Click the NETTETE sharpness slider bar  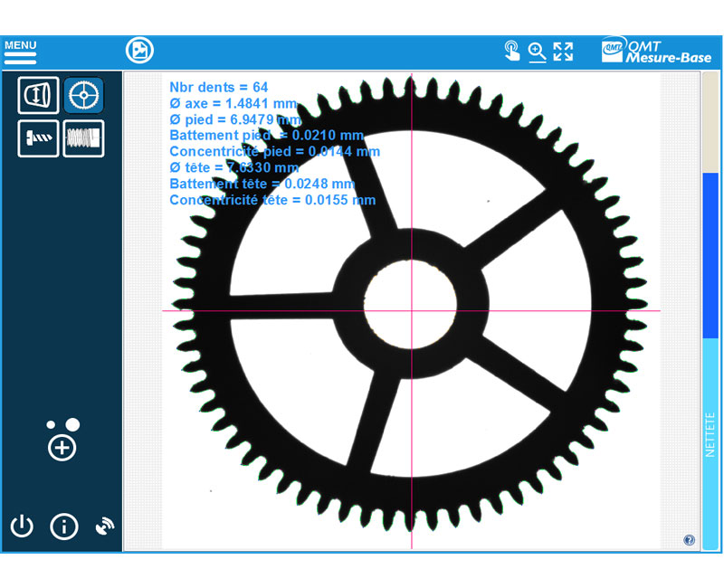710,434
